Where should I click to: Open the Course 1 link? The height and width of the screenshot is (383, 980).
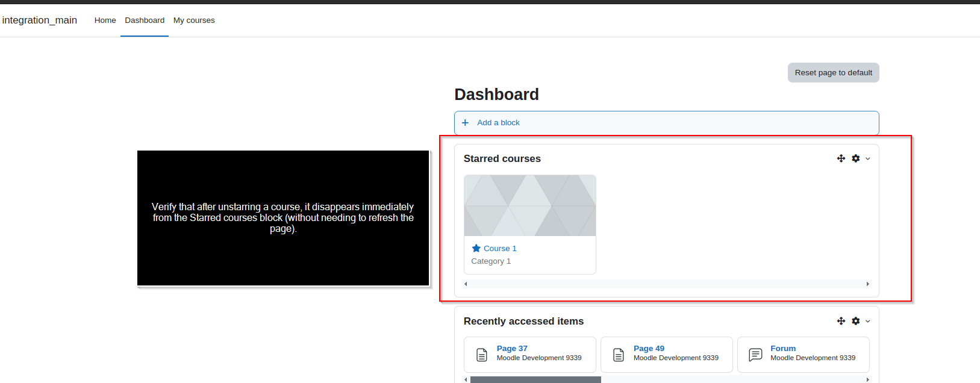[x=500, y=249]
